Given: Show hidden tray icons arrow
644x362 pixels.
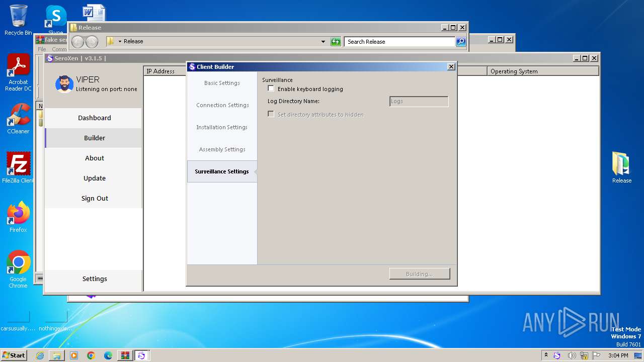Looking at the screenshot, I should pos(546,355).
